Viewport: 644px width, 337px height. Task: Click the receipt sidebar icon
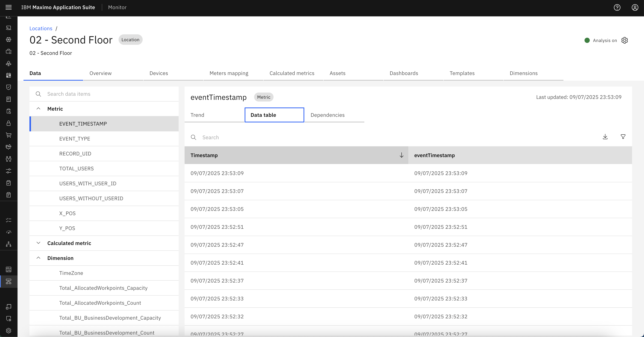9,99
